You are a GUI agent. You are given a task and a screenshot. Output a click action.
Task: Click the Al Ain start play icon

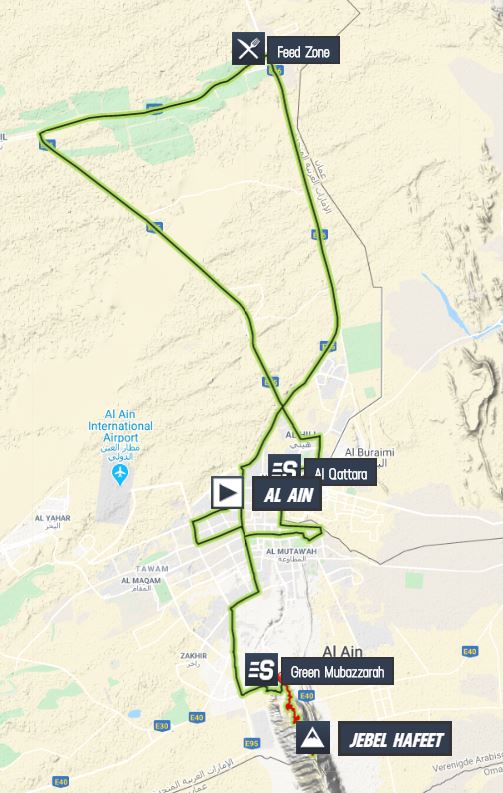click(x=227, y=492)
